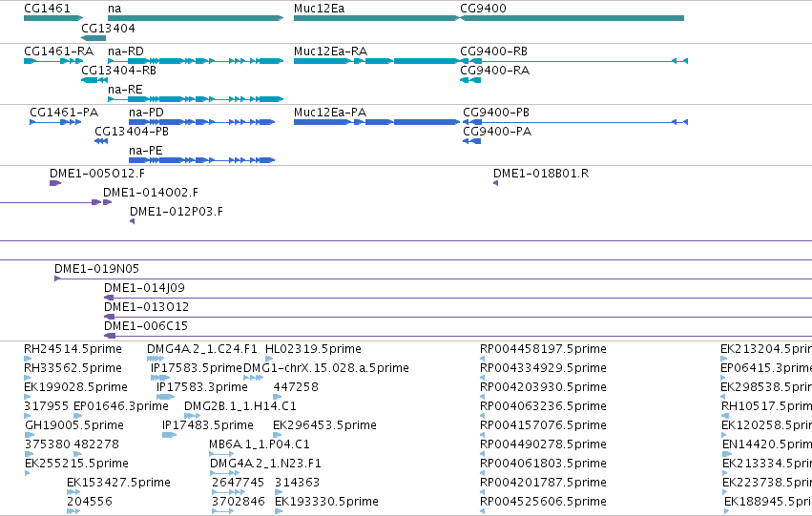The width and height of the screenshot is (812, 516).
Task: Select the 447258 EST label
Action: coord(296,387)
